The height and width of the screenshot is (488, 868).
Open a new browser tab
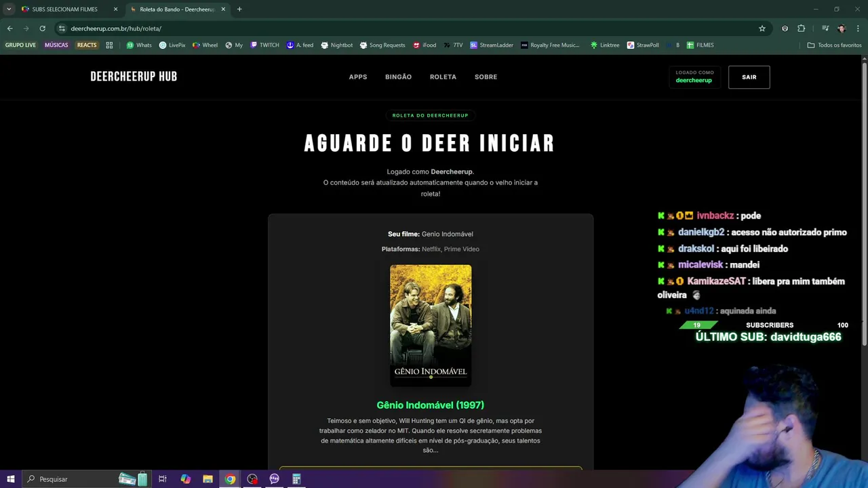[239, 9]
